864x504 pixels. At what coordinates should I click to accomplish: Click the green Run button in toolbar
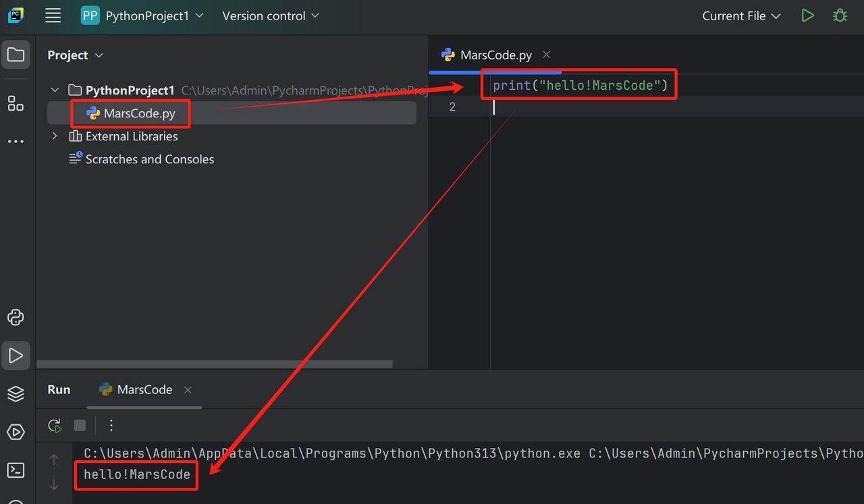(807, 16)
